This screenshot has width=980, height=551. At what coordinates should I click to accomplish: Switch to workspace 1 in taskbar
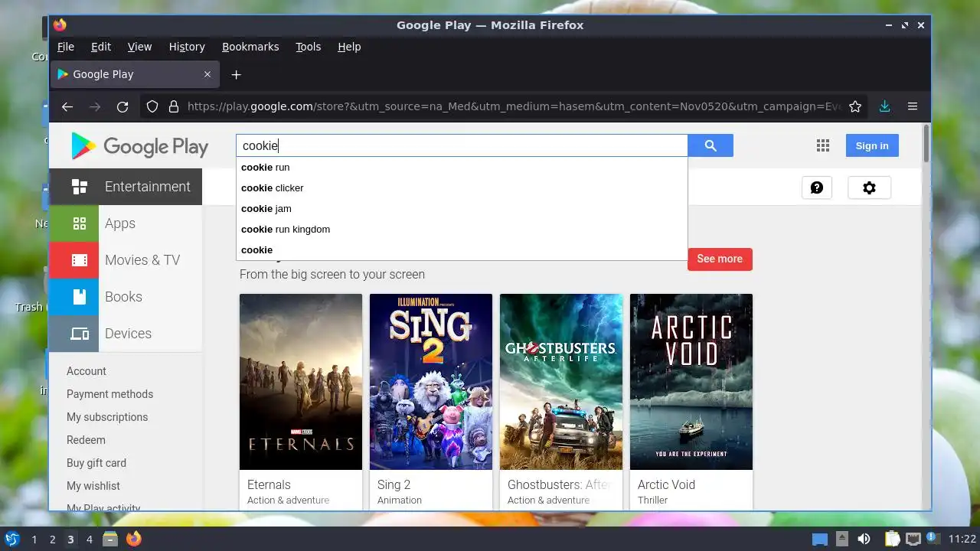pos(34,539)
